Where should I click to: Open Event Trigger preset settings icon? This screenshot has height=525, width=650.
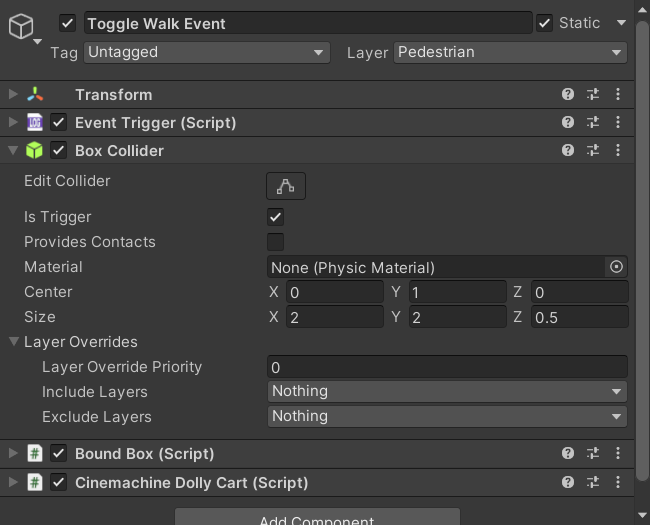point(593,122)
